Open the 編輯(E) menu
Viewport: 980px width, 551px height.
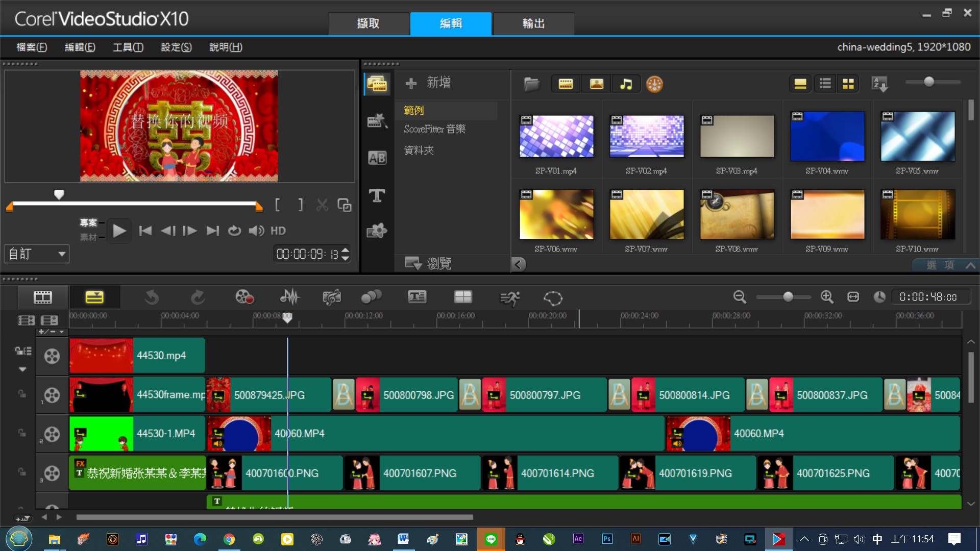tap(80, 47)
